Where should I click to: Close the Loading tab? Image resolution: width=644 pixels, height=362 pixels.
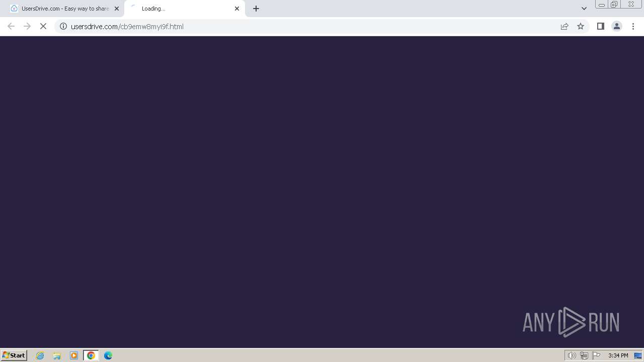click(237, 9)
